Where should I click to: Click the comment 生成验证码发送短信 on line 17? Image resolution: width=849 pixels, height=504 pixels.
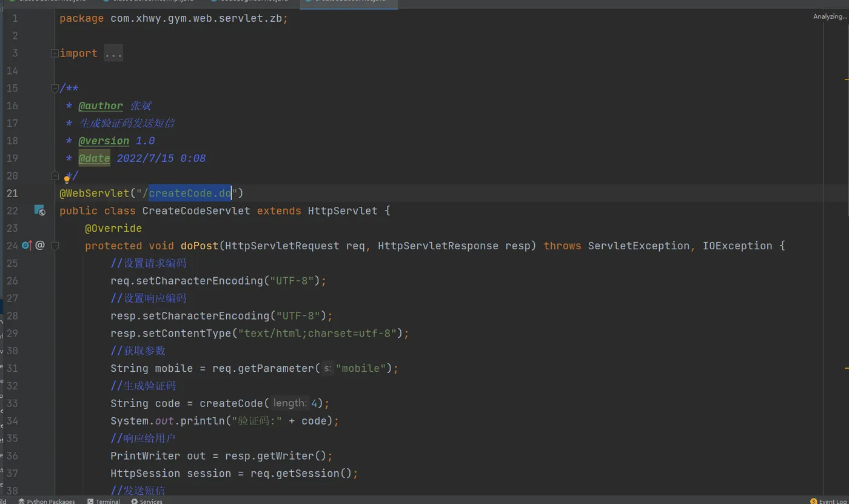tap(126, 124)
